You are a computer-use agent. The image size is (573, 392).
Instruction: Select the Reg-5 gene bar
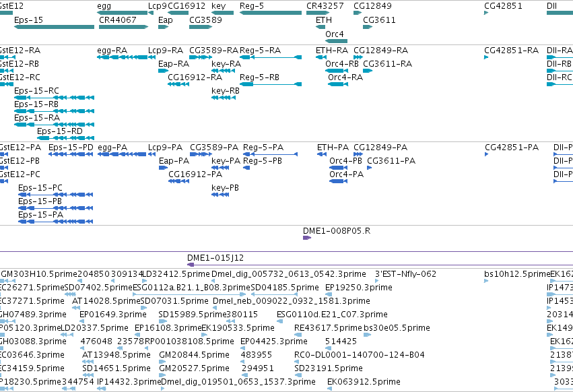coord(271,13)
